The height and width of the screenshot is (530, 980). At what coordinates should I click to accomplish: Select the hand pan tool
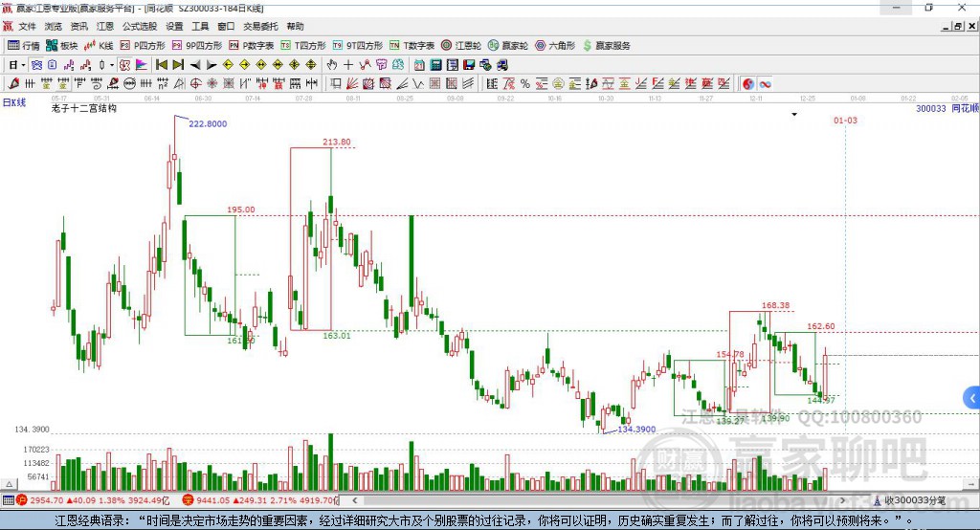click(x=332, y=65)
